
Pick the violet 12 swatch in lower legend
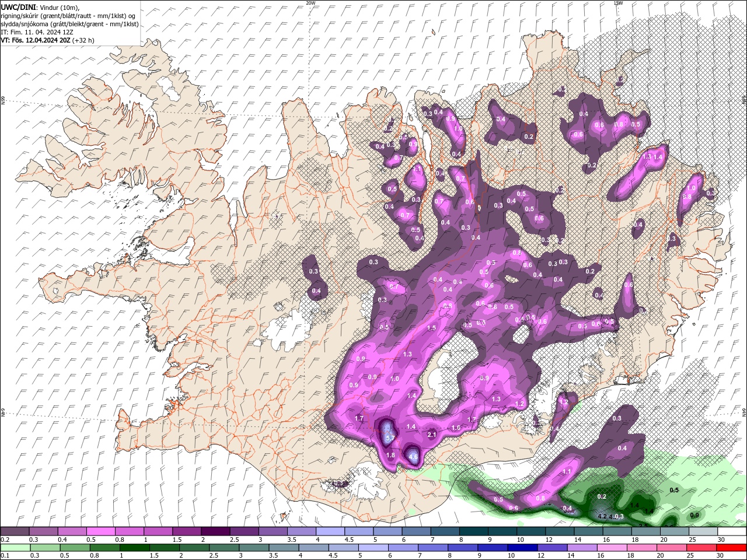552,548
